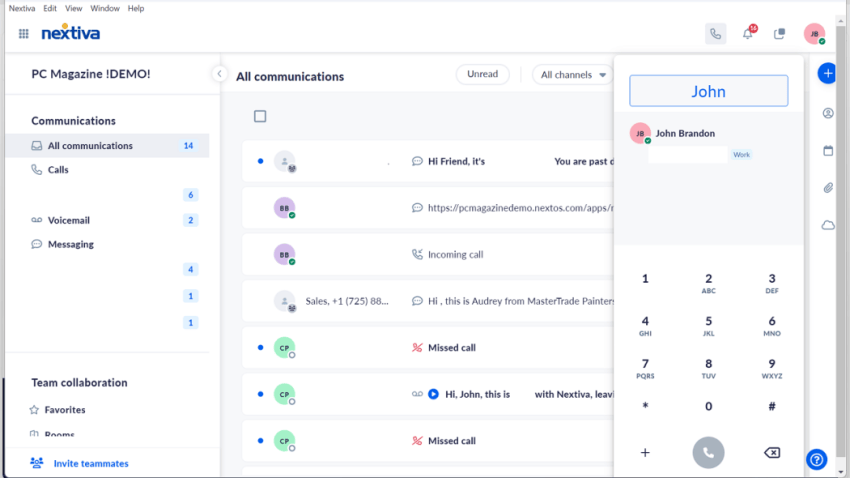Dial digit 3 DEF on keypad

point(772,283)
